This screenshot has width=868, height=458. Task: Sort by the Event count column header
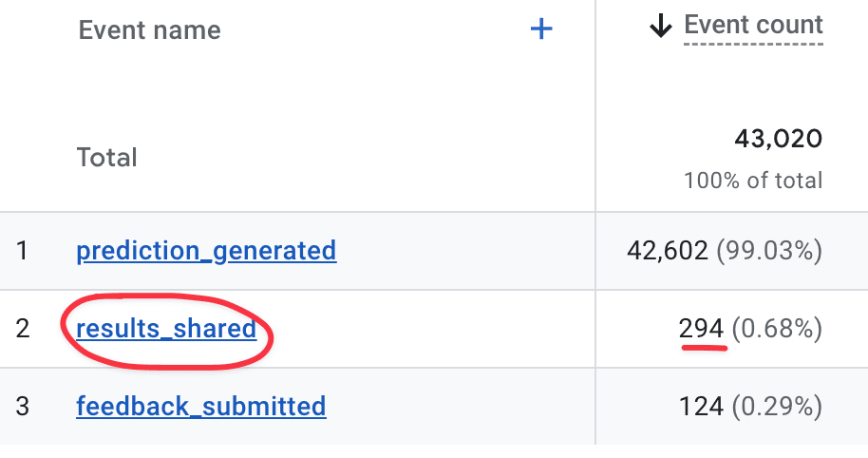pos(753,26)
